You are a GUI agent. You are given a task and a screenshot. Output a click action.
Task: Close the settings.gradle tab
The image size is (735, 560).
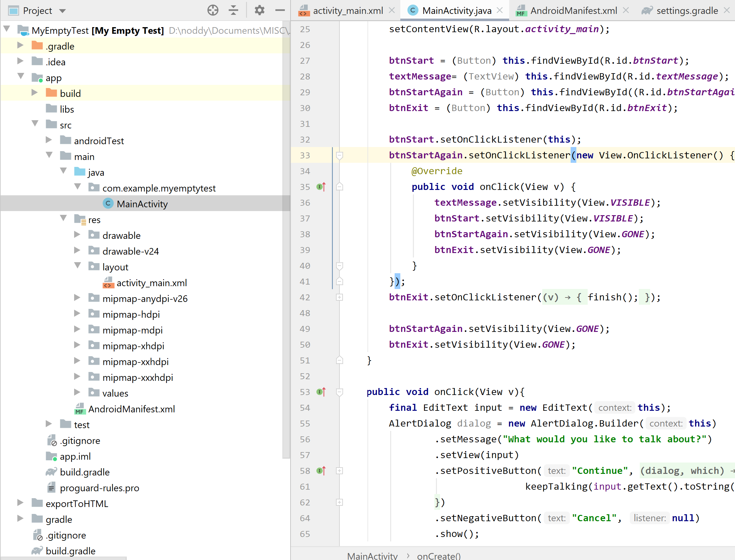pos(727,10)
